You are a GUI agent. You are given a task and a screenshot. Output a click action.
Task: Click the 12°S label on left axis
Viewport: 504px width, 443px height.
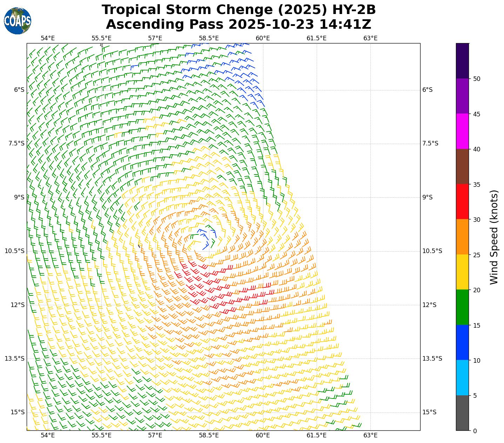[x=18, y=305]
